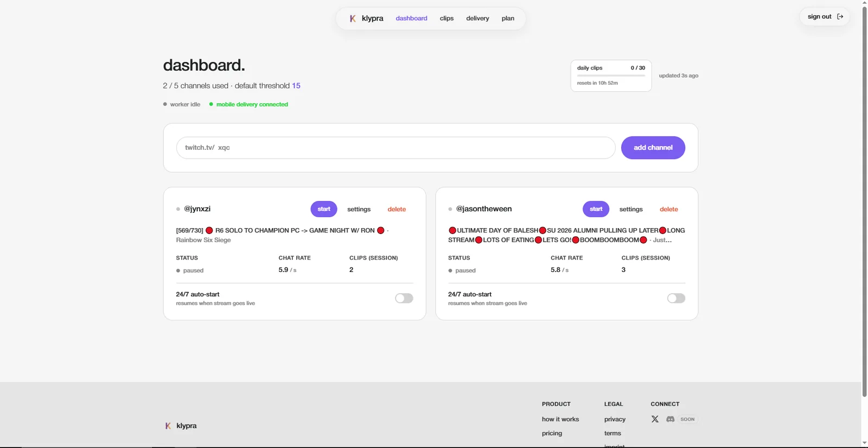Sign out of the account
Screen dimensions: 868x448
pos(825,17)
